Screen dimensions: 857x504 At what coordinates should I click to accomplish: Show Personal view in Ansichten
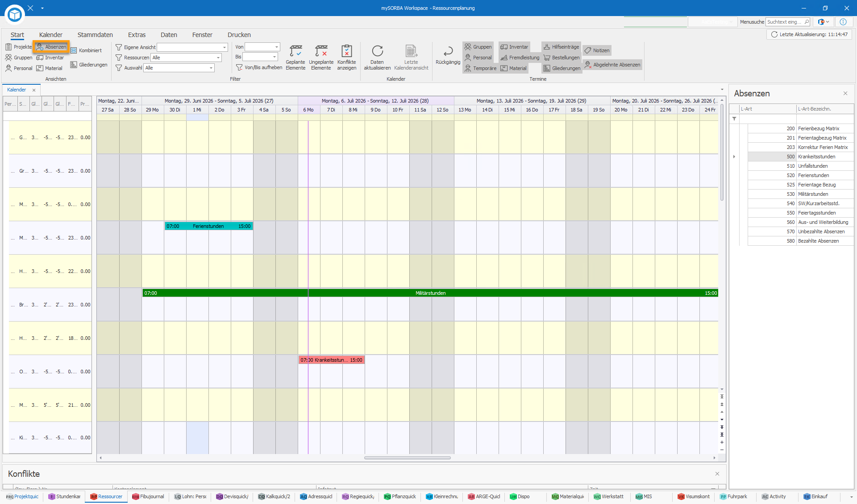(19, 68)
